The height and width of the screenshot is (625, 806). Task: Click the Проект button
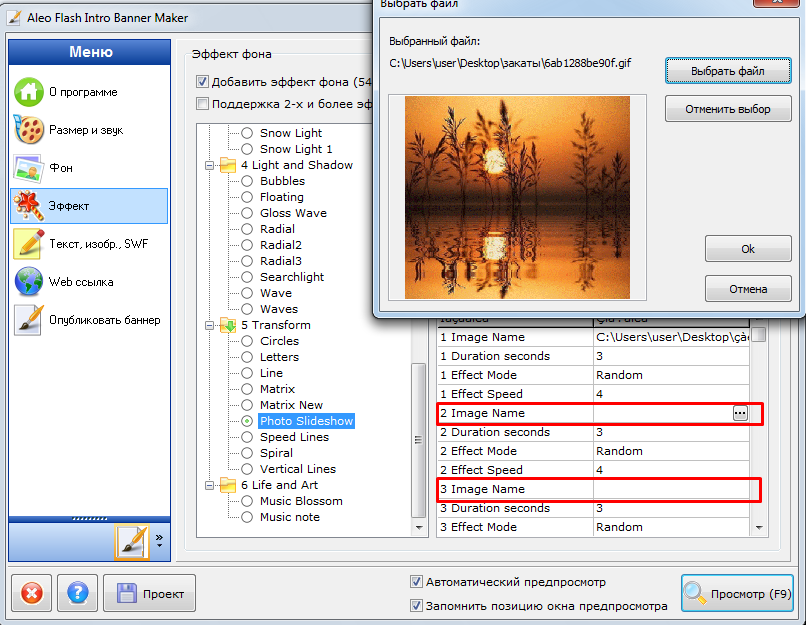tap(150, 593)
